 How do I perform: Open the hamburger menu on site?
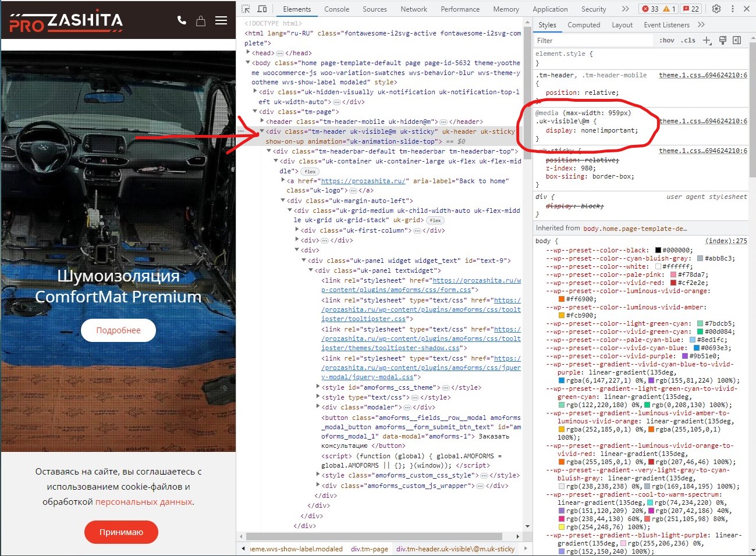pos(221,20)
